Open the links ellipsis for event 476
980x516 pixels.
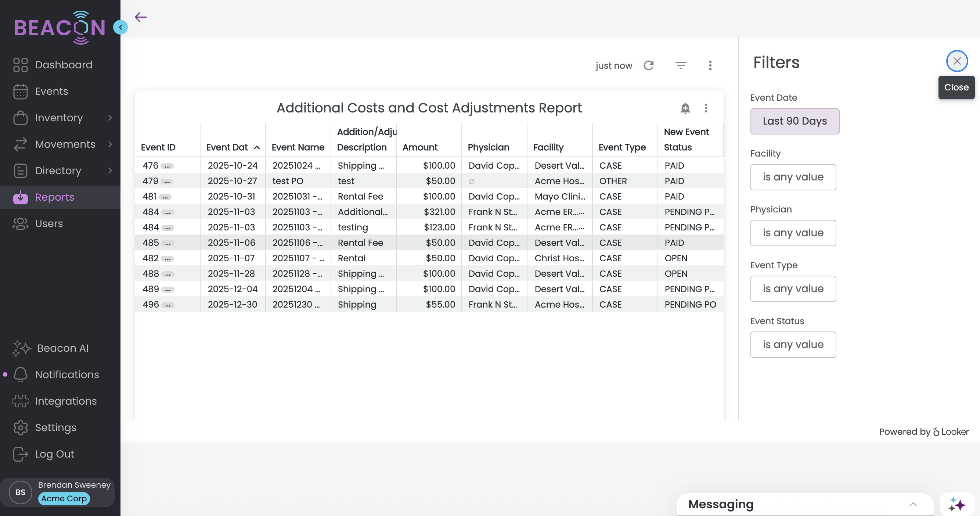[167, 166]
